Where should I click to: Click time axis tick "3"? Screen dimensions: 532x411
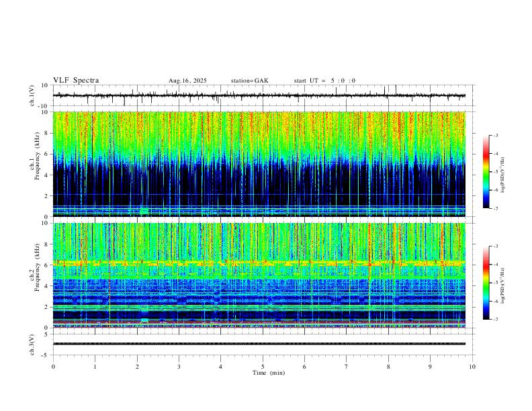(179, 367)
